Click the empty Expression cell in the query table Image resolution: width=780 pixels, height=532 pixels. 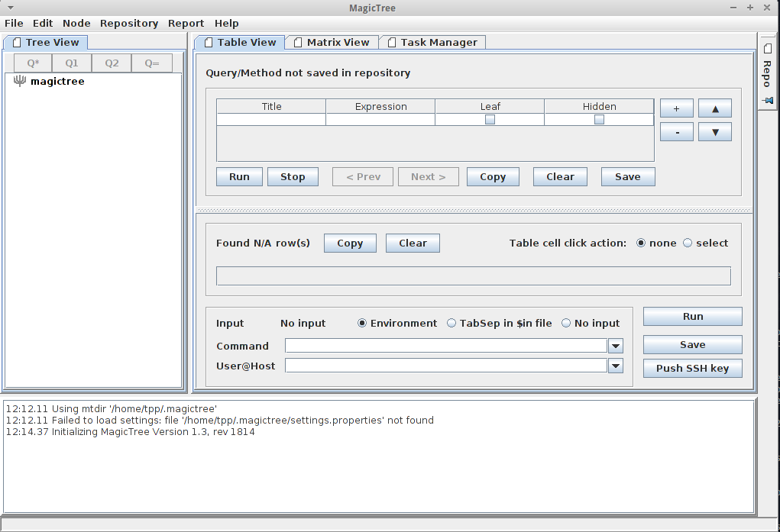pos(380,119)
